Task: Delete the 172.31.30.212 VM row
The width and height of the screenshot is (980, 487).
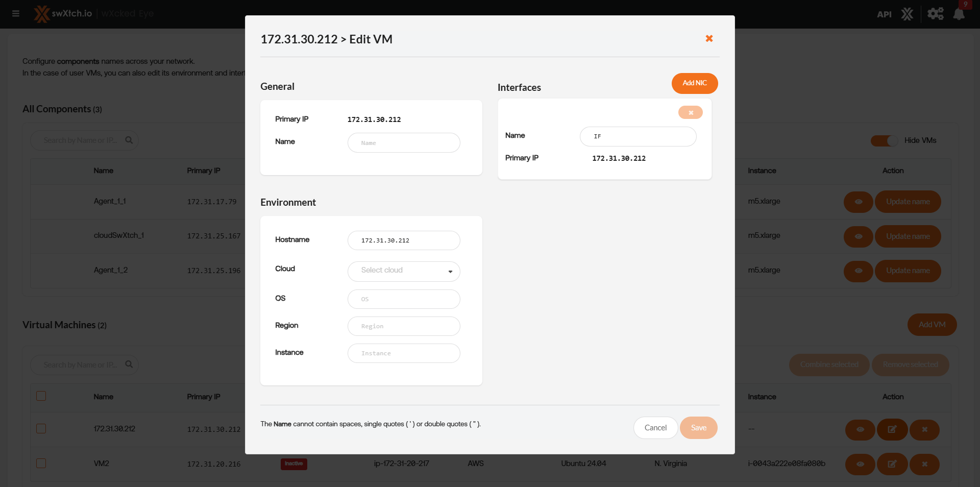Action: point(924,429)
